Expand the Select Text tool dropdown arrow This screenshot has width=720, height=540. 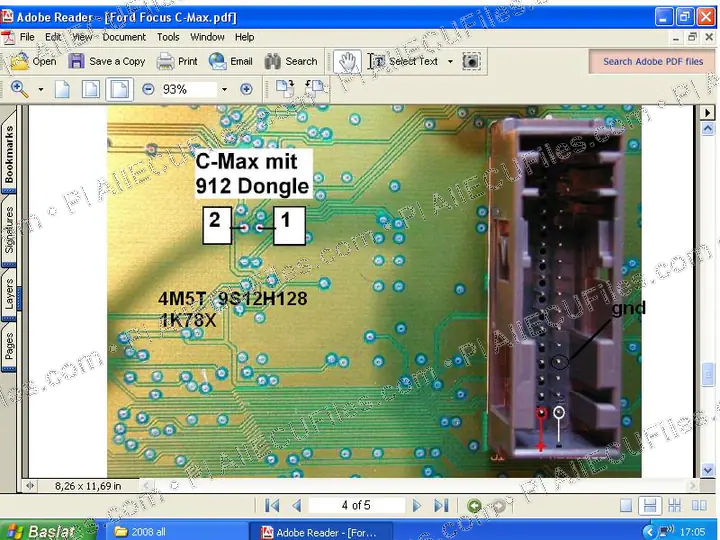(x=450, y=61)
